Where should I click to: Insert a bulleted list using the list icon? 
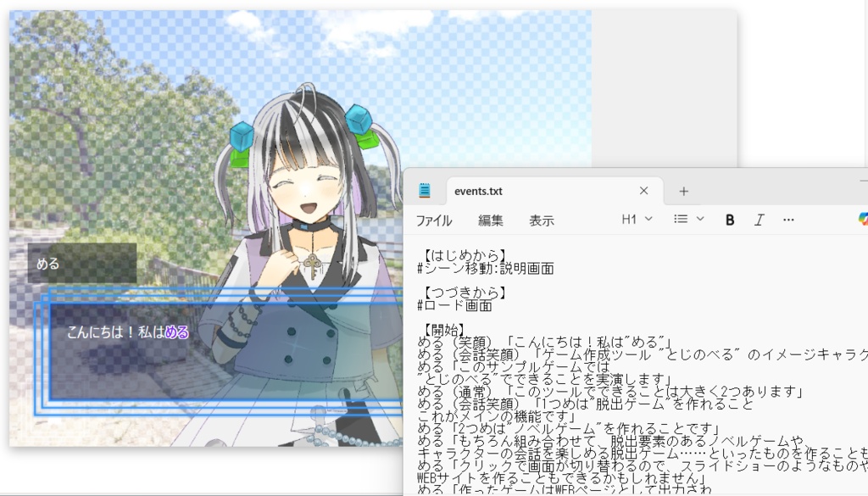tap(682, 220)
